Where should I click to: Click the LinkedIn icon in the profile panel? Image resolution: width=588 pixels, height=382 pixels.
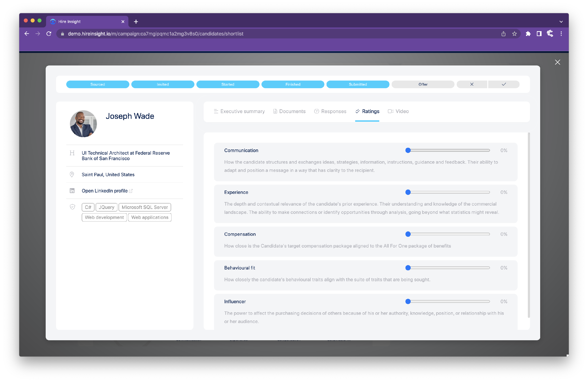click(x=72, y=191)
